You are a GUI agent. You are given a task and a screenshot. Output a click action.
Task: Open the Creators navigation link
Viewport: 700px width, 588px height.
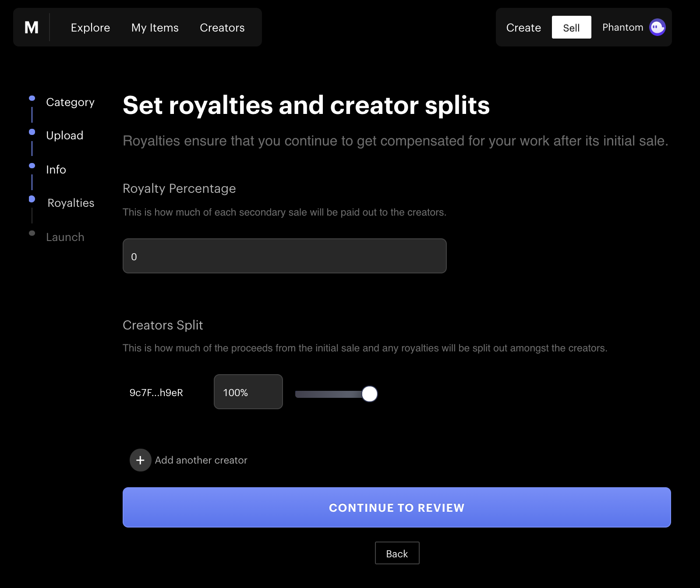tap(222, 28)
